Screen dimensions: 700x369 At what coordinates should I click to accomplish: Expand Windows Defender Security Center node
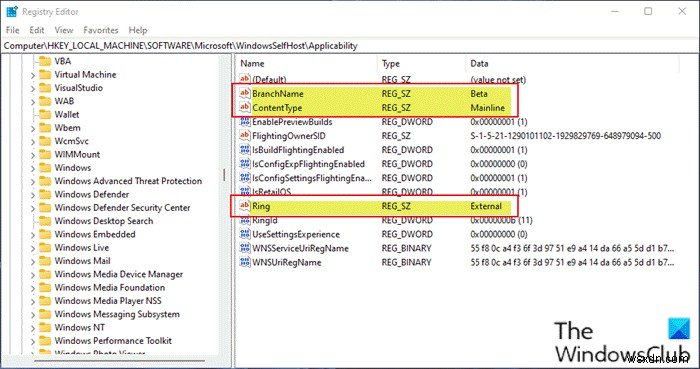pyautogui.click(x=33, y=208)
